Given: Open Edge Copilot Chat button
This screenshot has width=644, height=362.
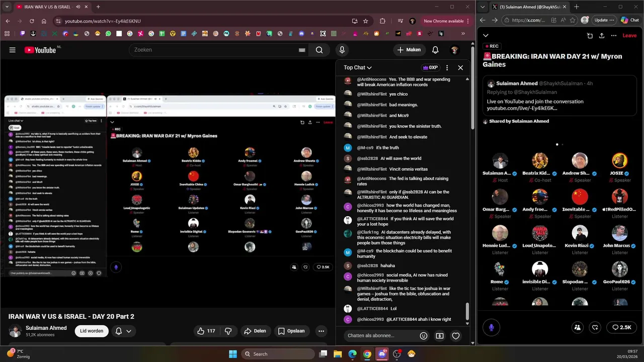Looking at the screenshot, I should pos(630,20).
